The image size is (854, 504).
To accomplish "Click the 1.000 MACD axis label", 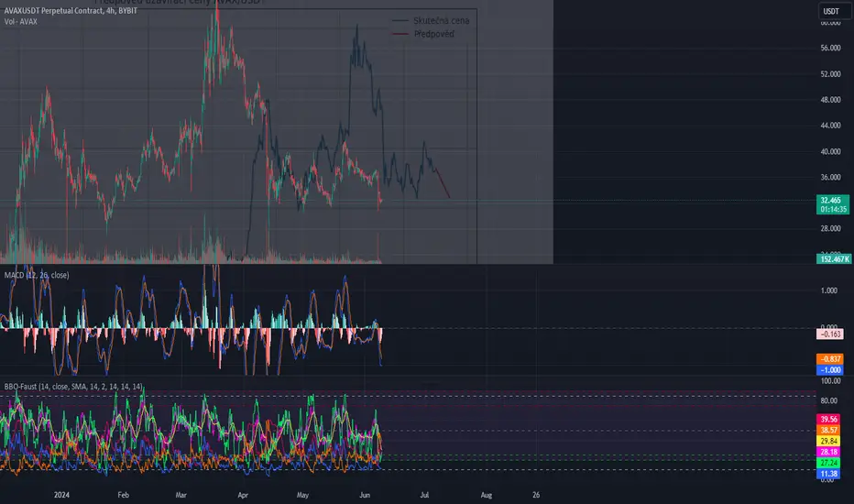I will (829, 291).
